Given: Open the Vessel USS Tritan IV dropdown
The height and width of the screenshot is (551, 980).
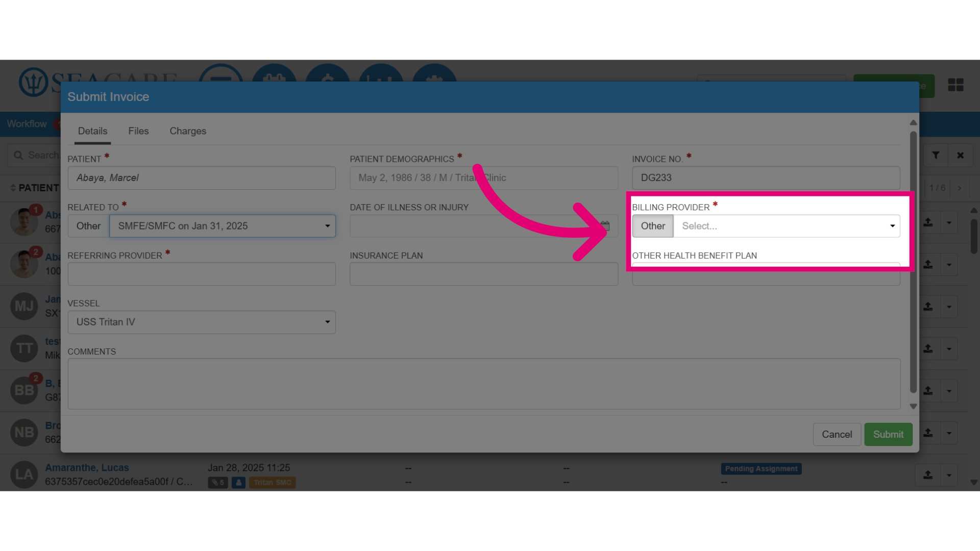Looking at the screenshot, I should [202, 322].
